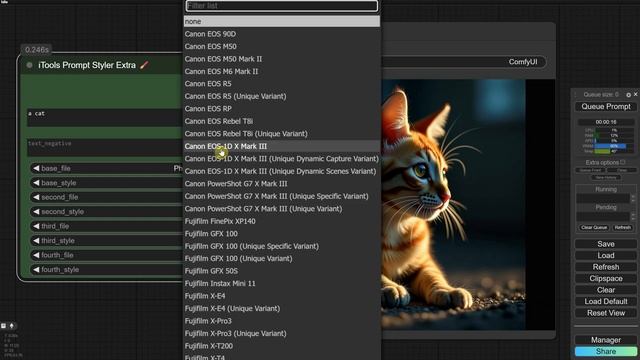
Task: Choose Fujifilm Instax Mini 11
Action: 282,284
